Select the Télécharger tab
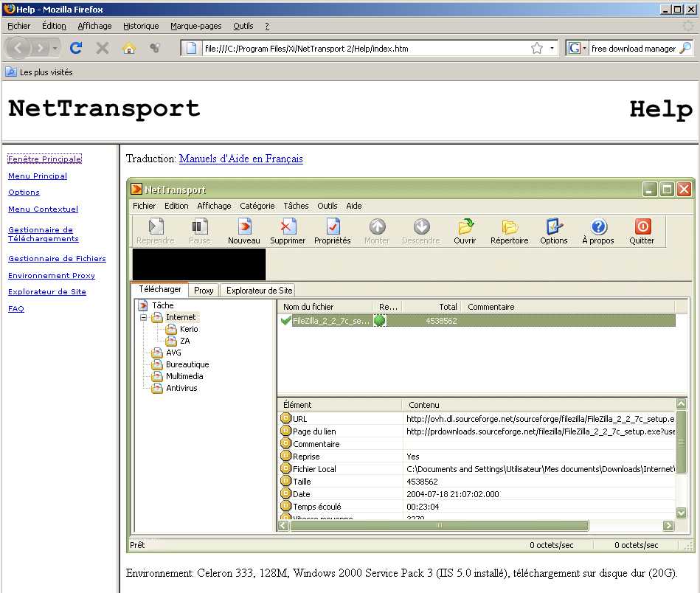 [x=160, y=289]
